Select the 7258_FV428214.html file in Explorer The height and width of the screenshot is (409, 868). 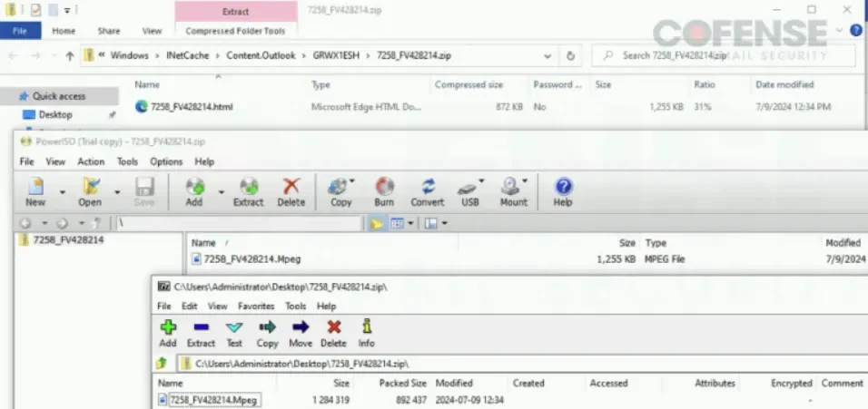tap(191, 107)
